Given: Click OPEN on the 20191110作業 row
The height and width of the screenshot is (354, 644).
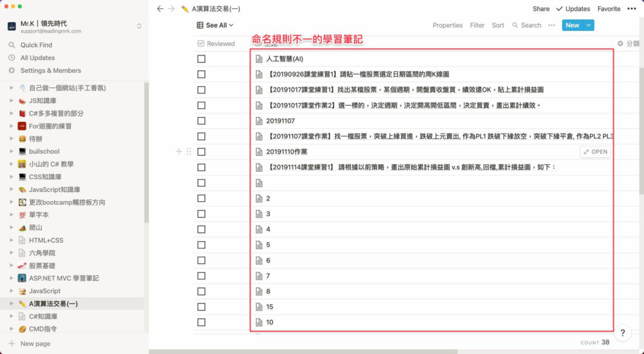Looking at the screenshot, I should coord(595,152).
